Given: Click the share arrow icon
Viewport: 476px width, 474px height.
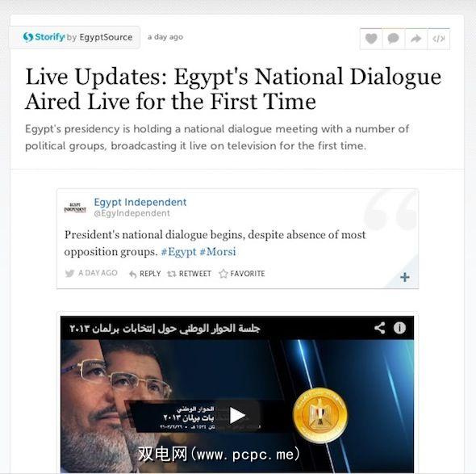Looking at the screenshot, I should (415, 39).
